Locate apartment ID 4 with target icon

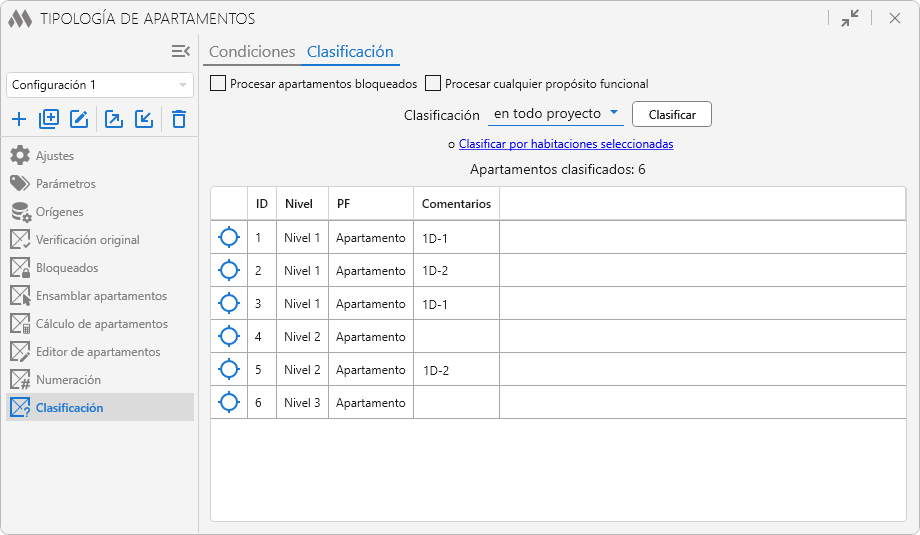[x=229, y=336]
